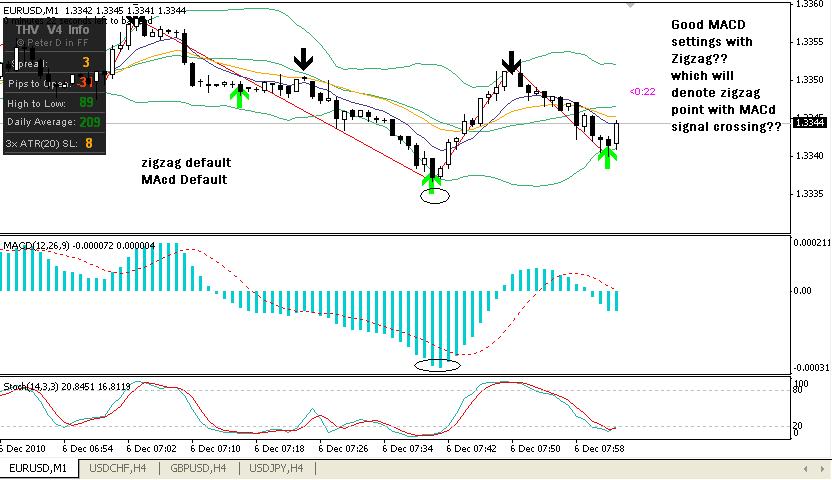This screenshot has width=832, height=480.
Task: Click the 'zigzag default MAcd Default' text label
Action: click(x=186, y=170)
